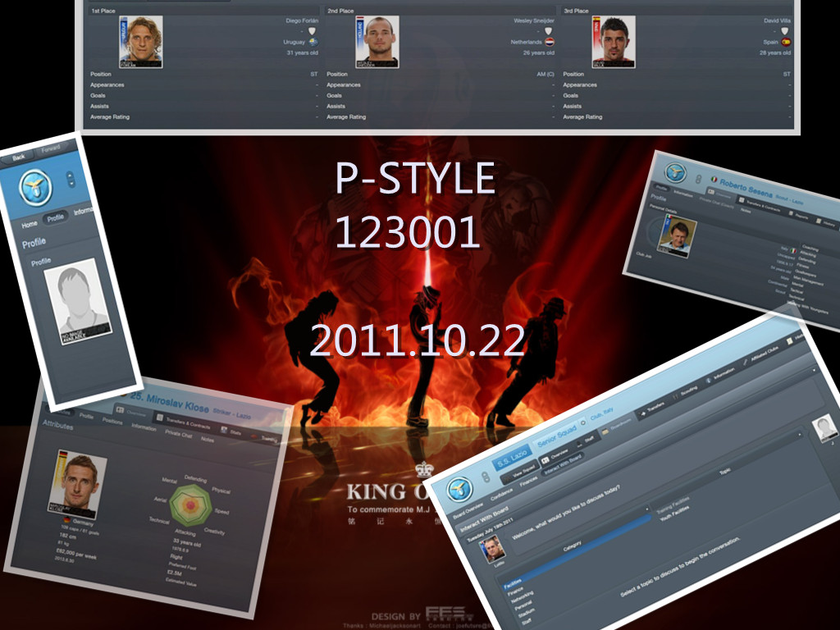Screen dimensions: 840x630
Task: Click the Italy flag icon beside the Roberto Sesena title
Action: [714, 179]
